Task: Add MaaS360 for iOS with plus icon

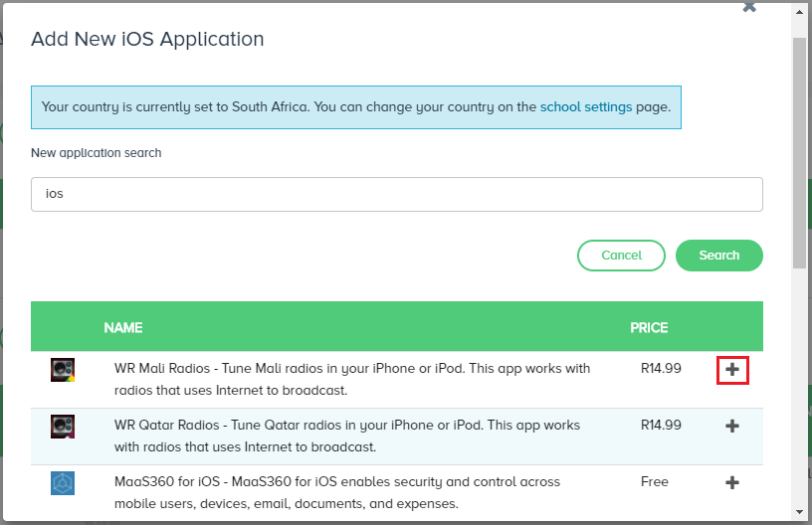Action: (x=732, y=482)
